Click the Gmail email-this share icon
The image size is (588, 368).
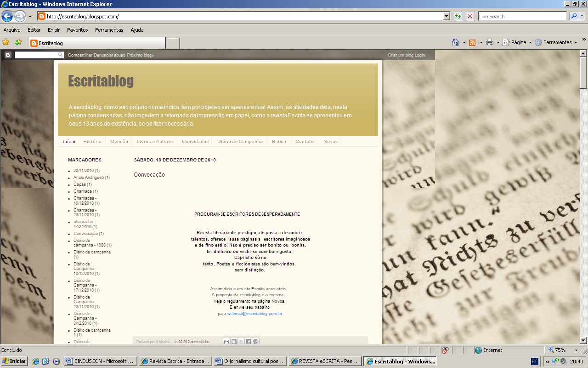(x=226, y=341)
